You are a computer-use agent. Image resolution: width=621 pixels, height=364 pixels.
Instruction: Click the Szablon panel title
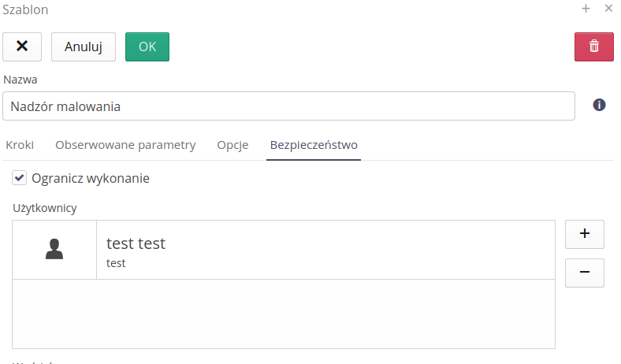[x=25, y=9]
